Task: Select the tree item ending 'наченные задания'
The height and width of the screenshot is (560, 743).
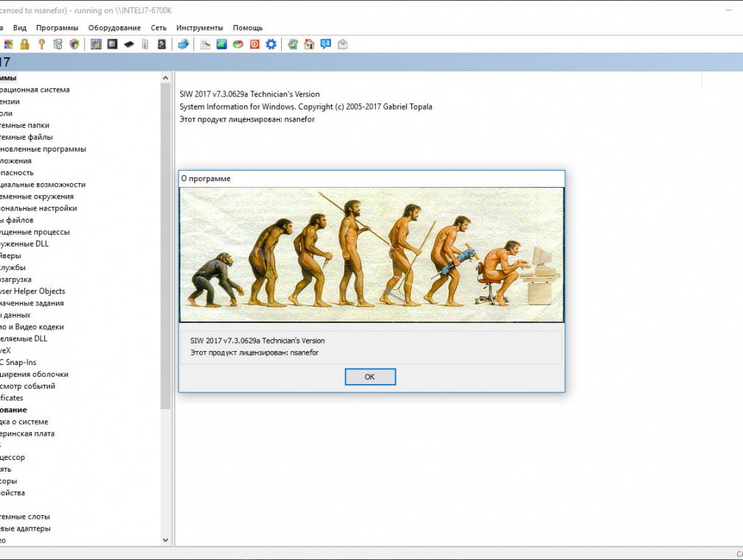Action: [32, 303]
